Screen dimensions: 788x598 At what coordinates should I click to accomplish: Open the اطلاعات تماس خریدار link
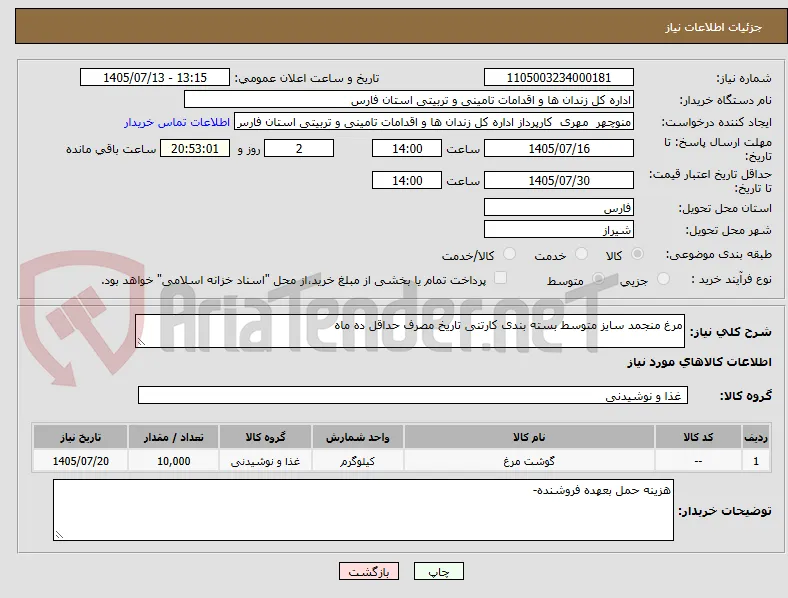tap(177, 122)
